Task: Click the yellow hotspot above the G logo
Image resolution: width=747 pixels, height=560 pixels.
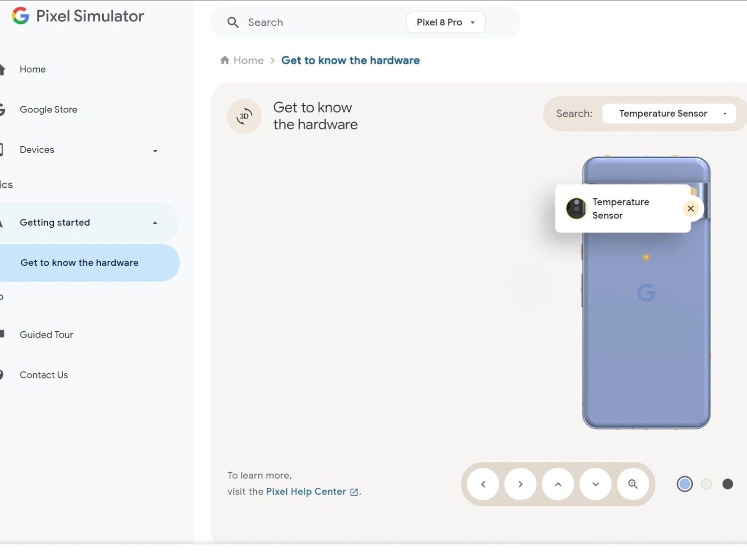Action: [646, 257]
